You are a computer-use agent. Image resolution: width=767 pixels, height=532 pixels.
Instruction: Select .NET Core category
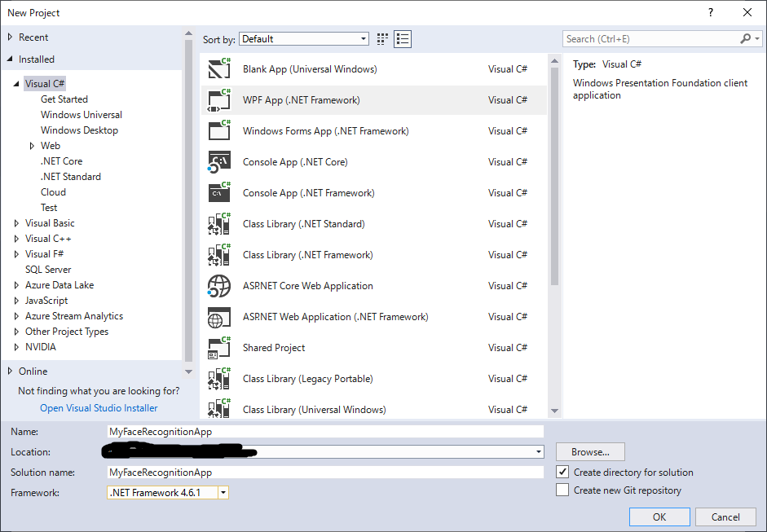(x=62, y=161)
